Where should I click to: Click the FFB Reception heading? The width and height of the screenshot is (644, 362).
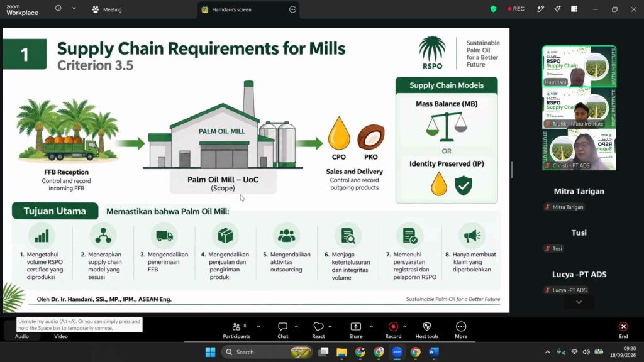pos(66,172)
